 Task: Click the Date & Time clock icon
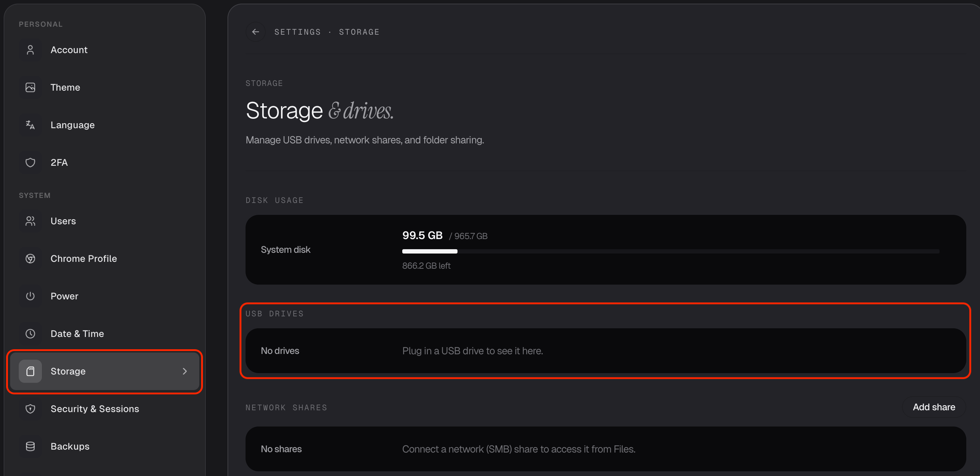30,334
